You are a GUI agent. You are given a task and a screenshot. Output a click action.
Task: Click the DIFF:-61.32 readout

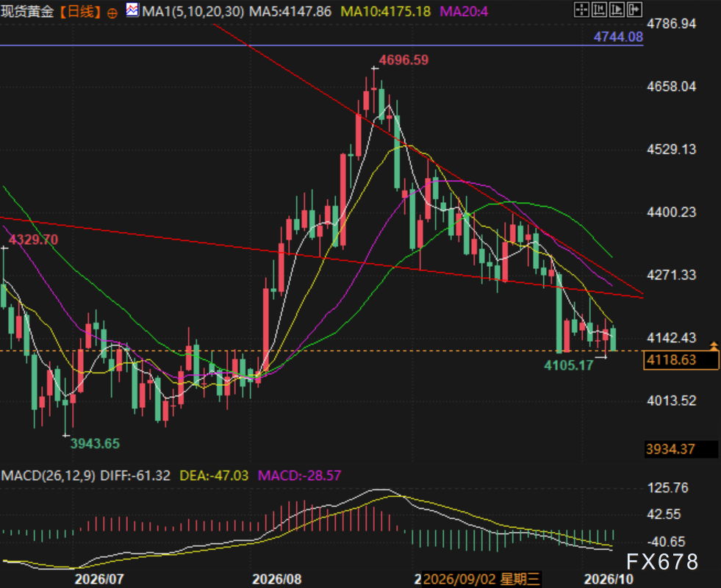pyautogui.click(x=136, y=476)
